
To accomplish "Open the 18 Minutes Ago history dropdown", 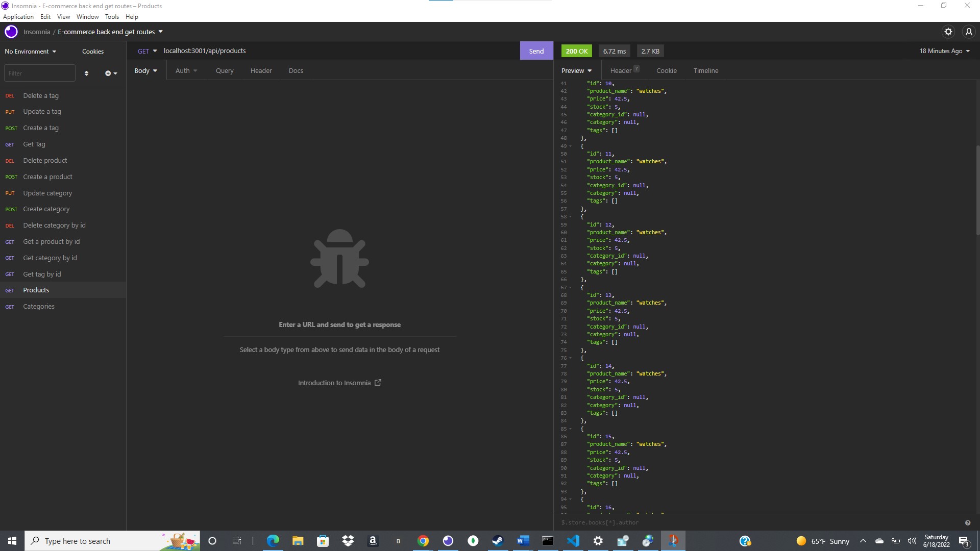I will [x=944, y=51].
